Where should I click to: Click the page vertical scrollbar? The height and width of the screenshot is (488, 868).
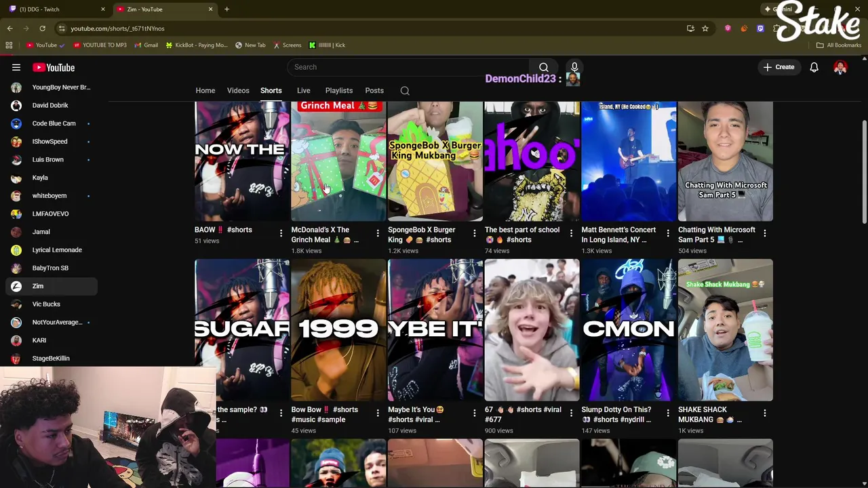point(864,173)
